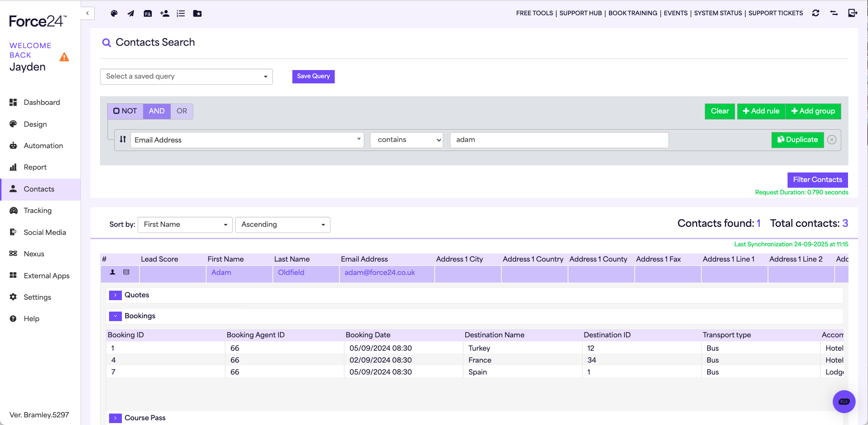
Task: Click the paper plane send icon
Action: coord(130,13)
